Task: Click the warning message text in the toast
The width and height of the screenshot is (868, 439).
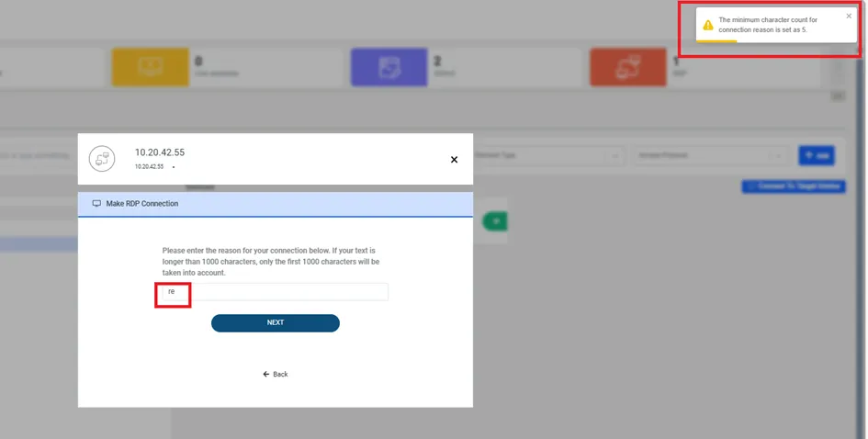Action: point(767,25)
